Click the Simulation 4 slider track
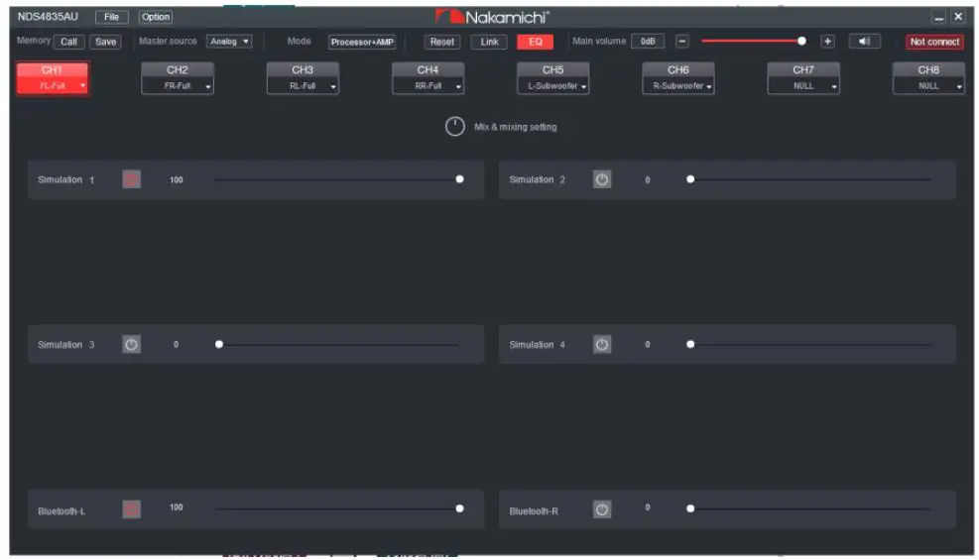Image resolution: width=979 pixels, height=560 pixels. pyautogui.click(x=810, y=344)
